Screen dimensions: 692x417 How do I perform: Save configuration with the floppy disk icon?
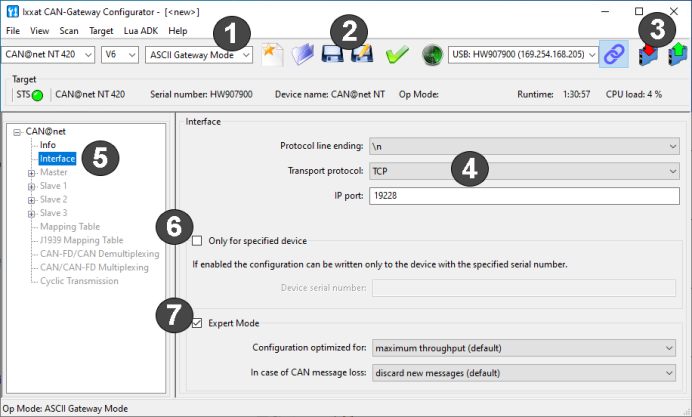tap(332, 55)
